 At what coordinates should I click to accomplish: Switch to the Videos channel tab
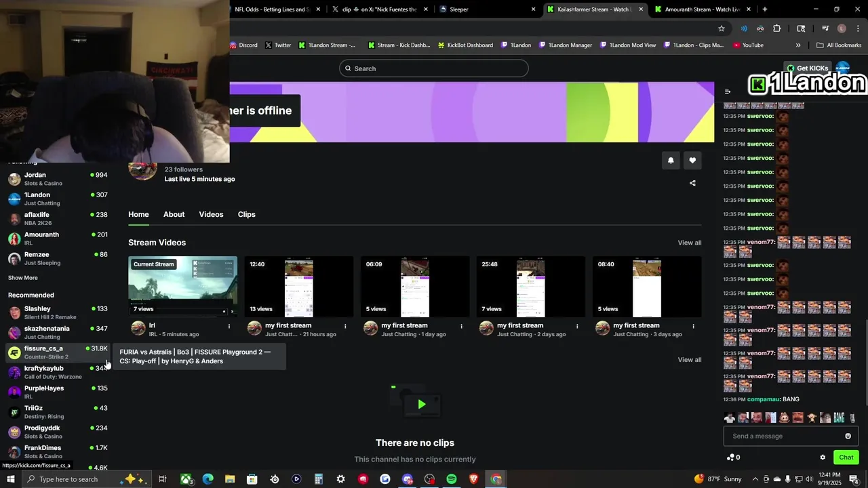coord(211,214)
